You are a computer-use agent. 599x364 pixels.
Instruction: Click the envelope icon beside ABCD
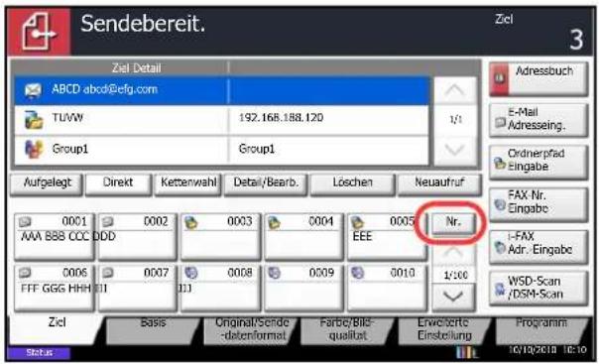click(x=34, y=90)
